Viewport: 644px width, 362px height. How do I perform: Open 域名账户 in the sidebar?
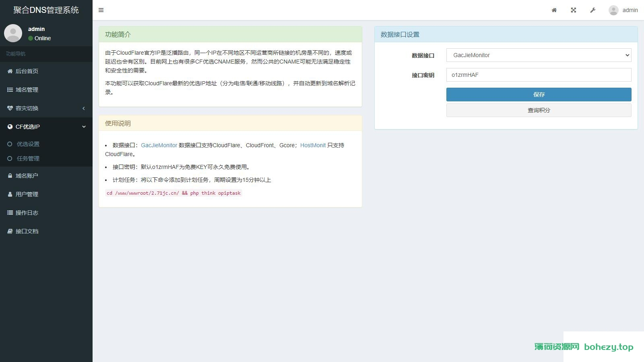[x=46, y=176]
